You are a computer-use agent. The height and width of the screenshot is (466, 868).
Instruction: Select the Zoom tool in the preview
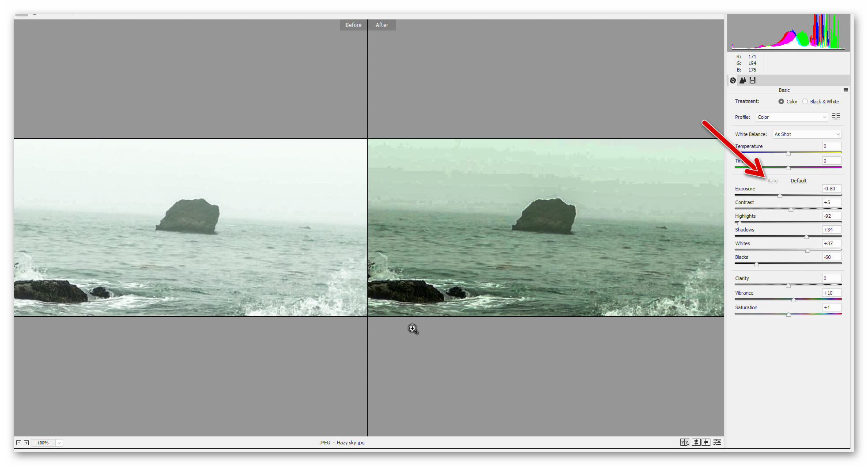pos(413,329)
